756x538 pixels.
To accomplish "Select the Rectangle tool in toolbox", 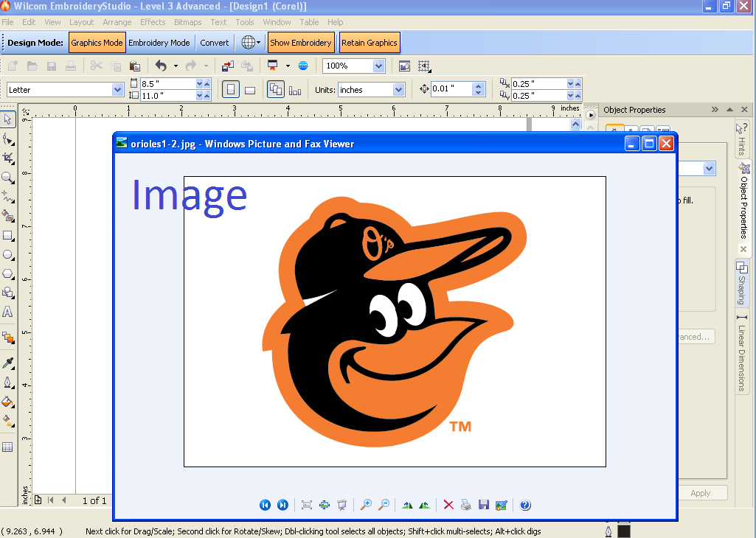I will (x=7, y=236).
